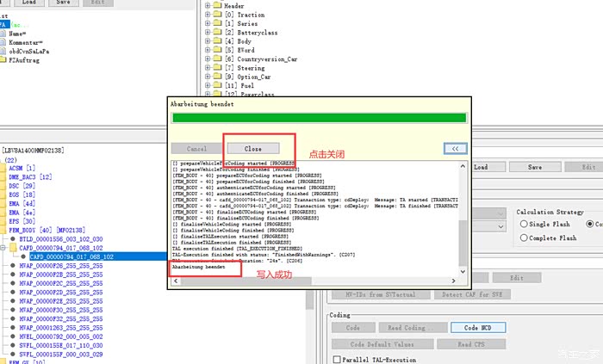
Task: Select the DSC [29] ECU entry
Action: 22,186
